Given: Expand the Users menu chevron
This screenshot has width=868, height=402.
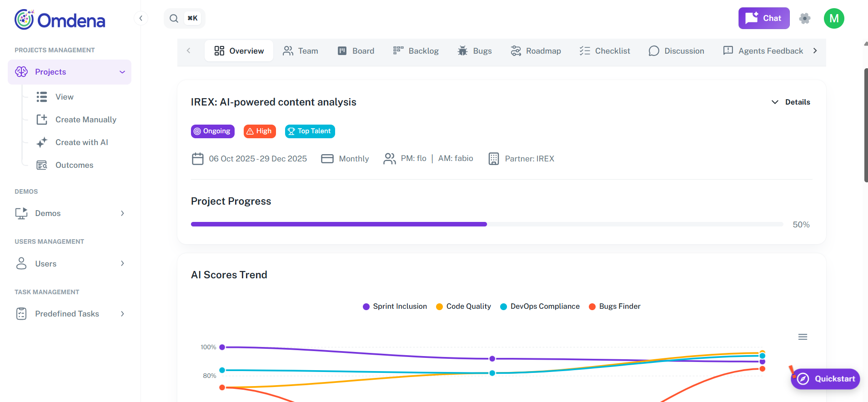Looking at the screenshot, I should click(122, 263).
